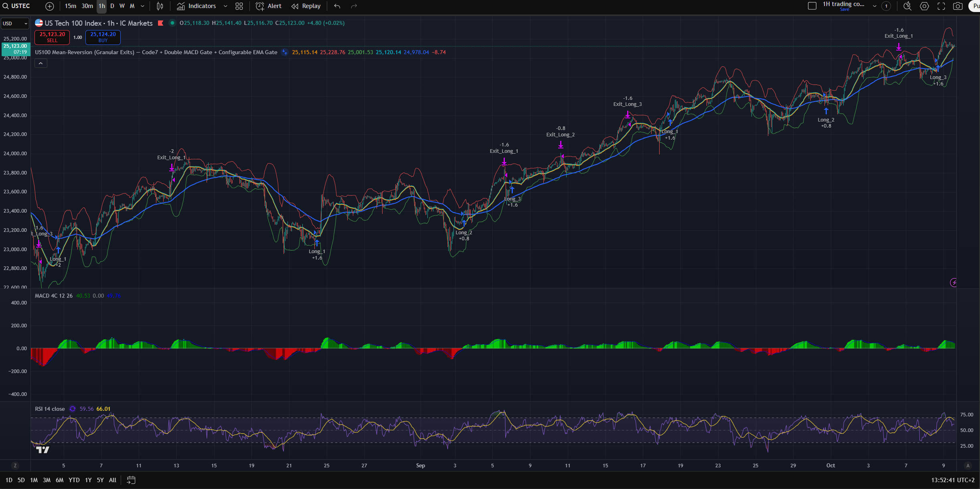
Task: Click the red SELL price button
Action: 52,37
